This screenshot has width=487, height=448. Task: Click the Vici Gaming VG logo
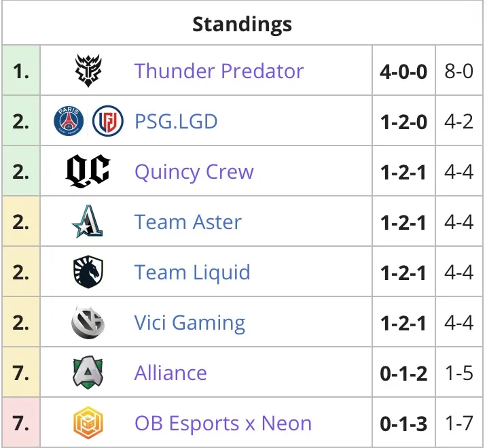click(88, 322)
